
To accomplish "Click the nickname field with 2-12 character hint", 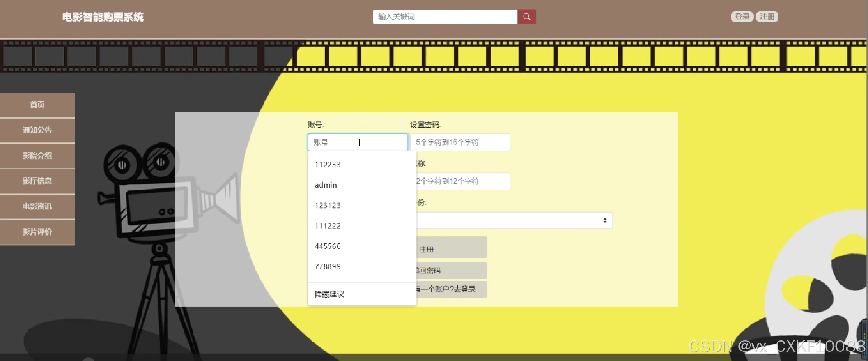I will (463, 181).
